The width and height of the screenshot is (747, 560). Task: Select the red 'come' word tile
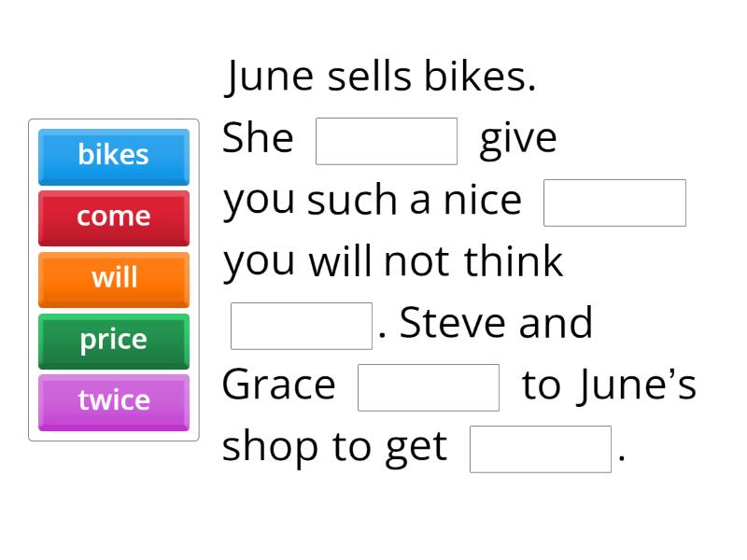[x=113, y=217]
